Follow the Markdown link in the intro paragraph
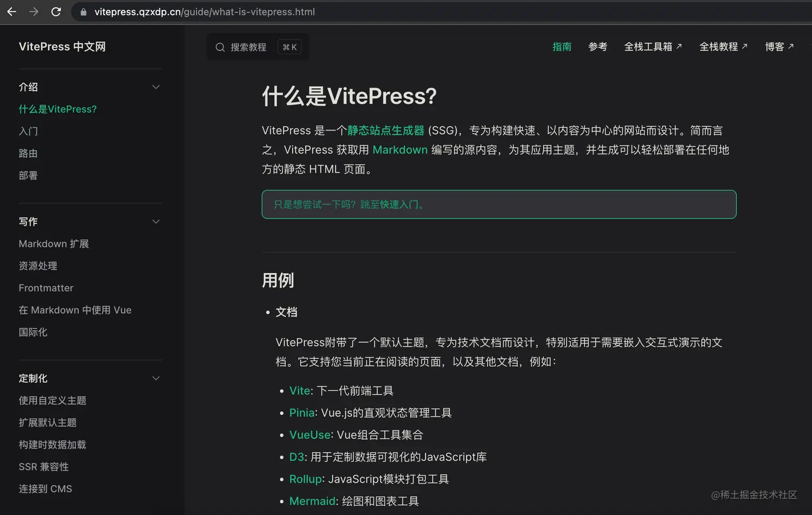This screenshot has width=812, height=515. point(400,150)
